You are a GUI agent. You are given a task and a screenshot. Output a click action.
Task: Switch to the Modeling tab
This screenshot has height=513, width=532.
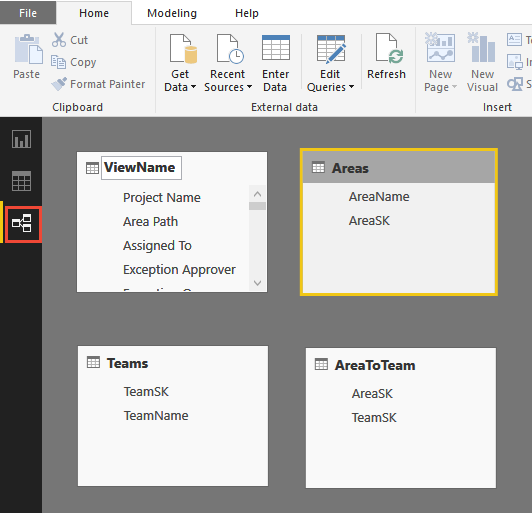[x=172, y=13]
